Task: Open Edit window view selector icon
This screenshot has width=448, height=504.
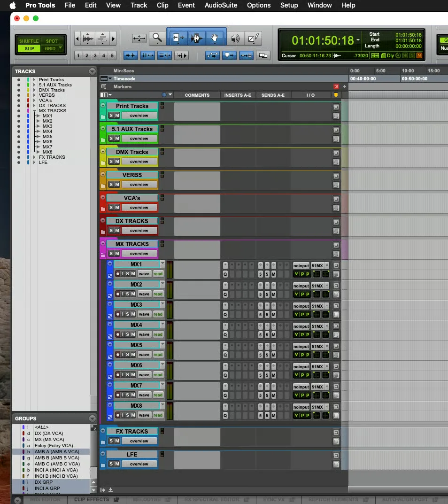Action: click(106, 95)
